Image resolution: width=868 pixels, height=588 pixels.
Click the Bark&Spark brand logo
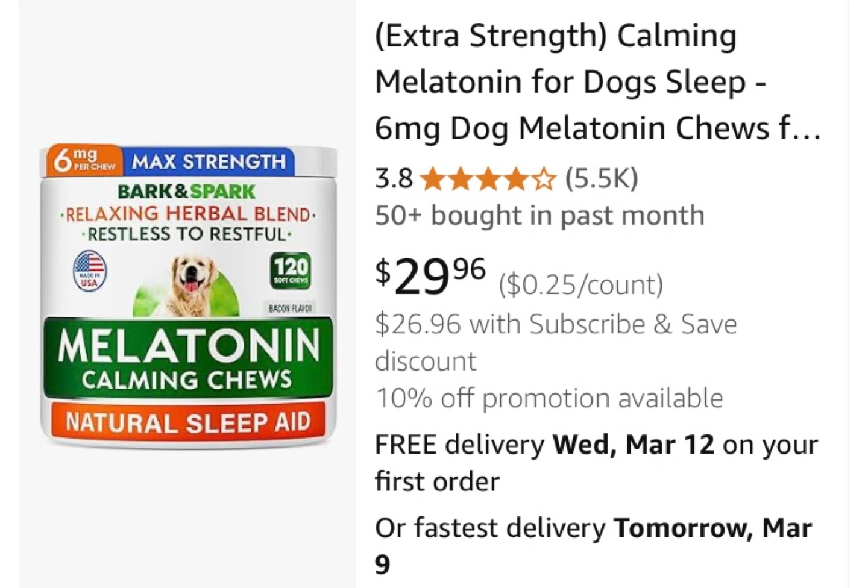pyautogui.click(x=187, y=192)
